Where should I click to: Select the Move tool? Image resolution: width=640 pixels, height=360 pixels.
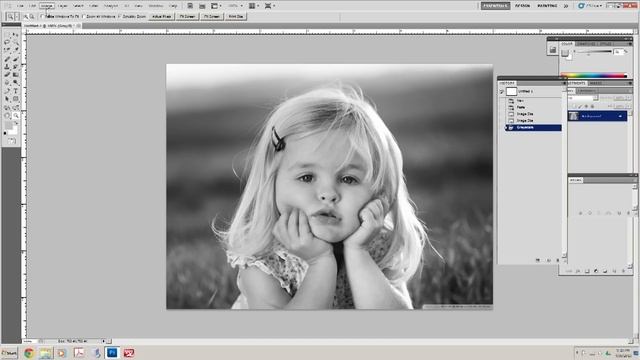16,35
